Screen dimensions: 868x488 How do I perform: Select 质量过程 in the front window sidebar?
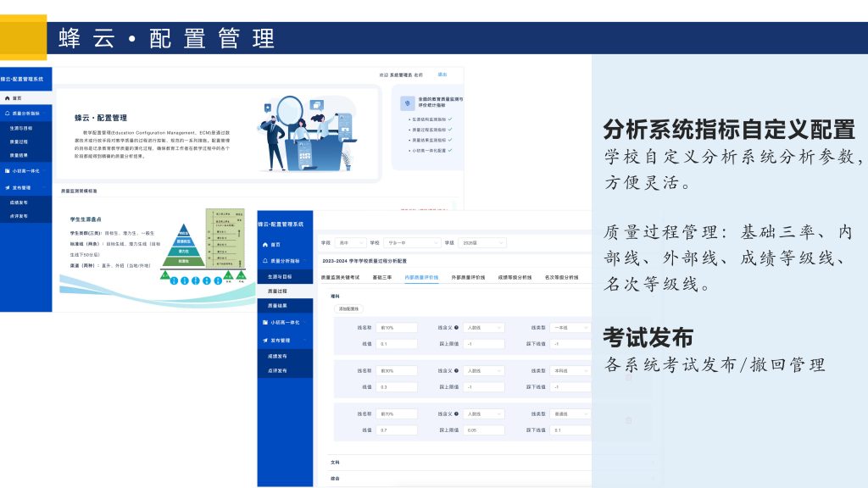[x=278, y=291]
